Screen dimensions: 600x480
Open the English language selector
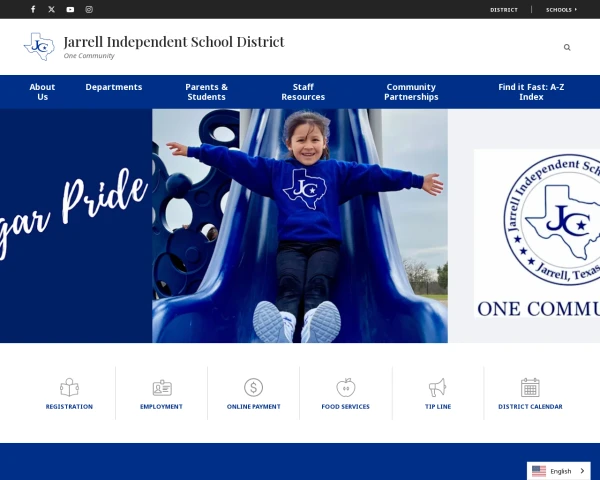559,471
